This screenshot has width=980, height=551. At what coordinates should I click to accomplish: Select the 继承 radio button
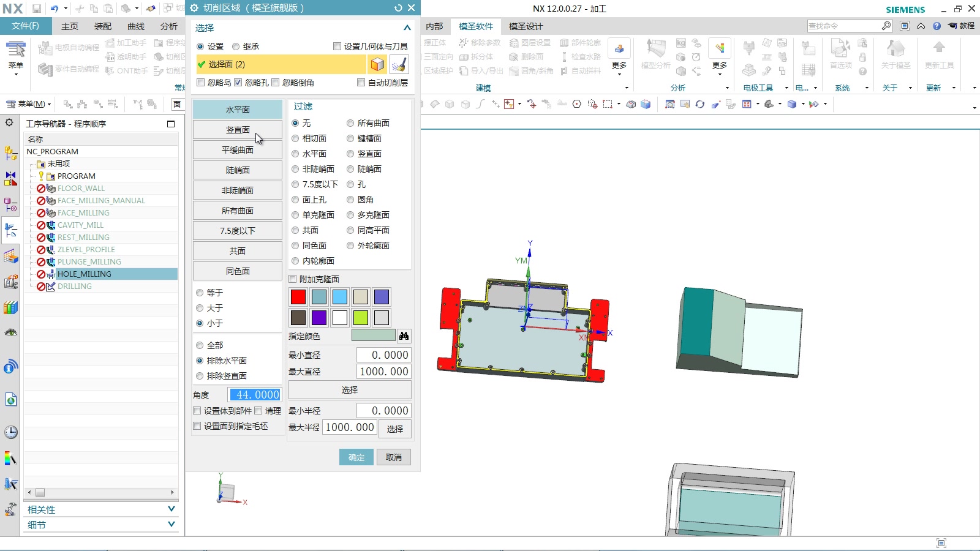coord(236,47)
